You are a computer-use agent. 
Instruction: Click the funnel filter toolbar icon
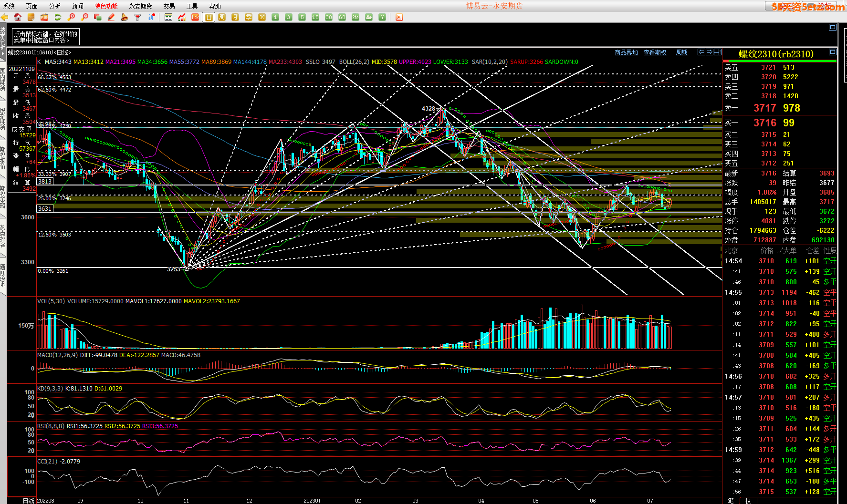(138, 17)
